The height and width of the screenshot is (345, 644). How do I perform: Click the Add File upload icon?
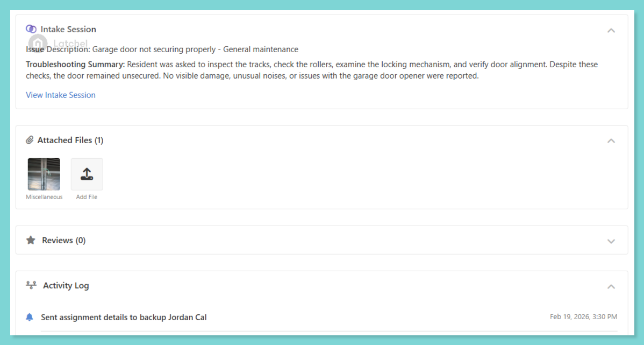[87, 174]
